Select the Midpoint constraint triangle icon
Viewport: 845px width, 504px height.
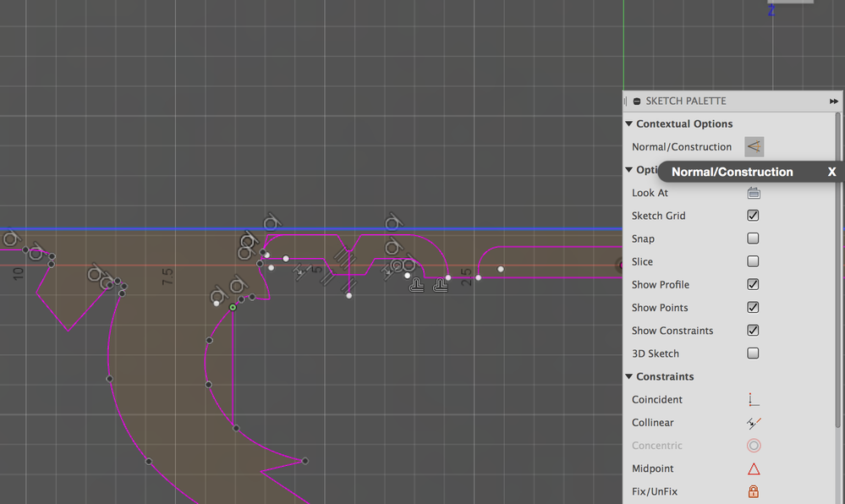click(754, 468)
